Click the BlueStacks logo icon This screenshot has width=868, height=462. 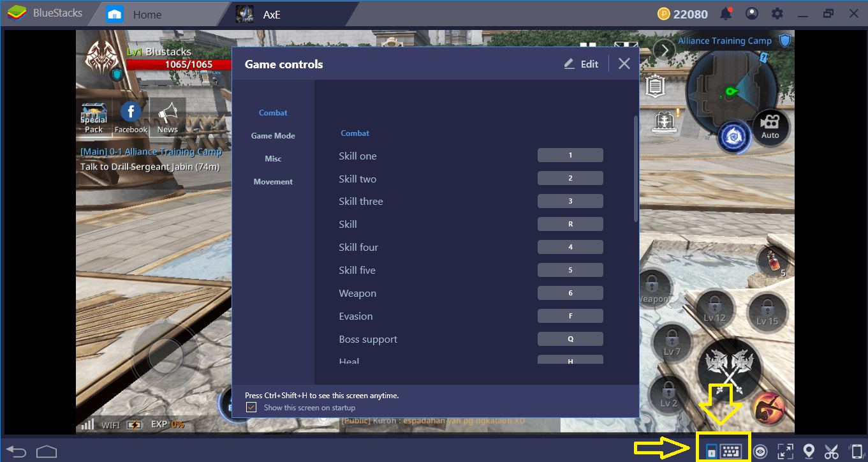pyautogui.click(x=18, y=13)
